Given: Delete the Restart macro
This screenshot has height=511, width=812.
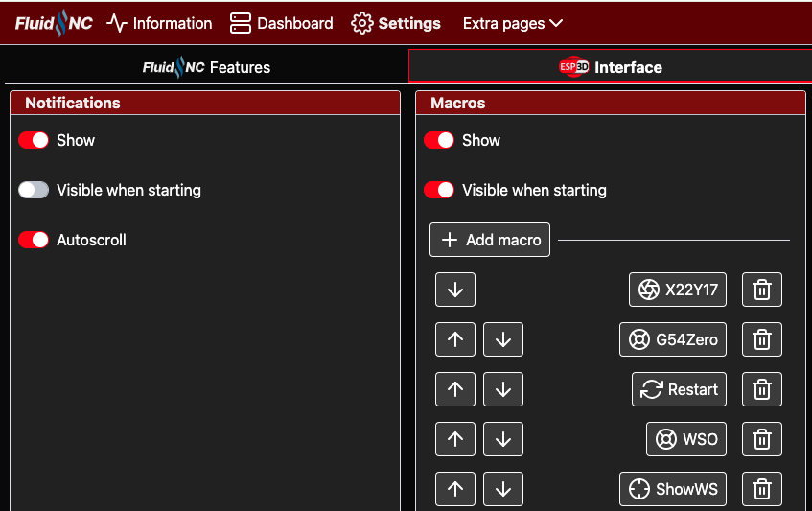Looking at the screenshot, I should click(762, 389).
